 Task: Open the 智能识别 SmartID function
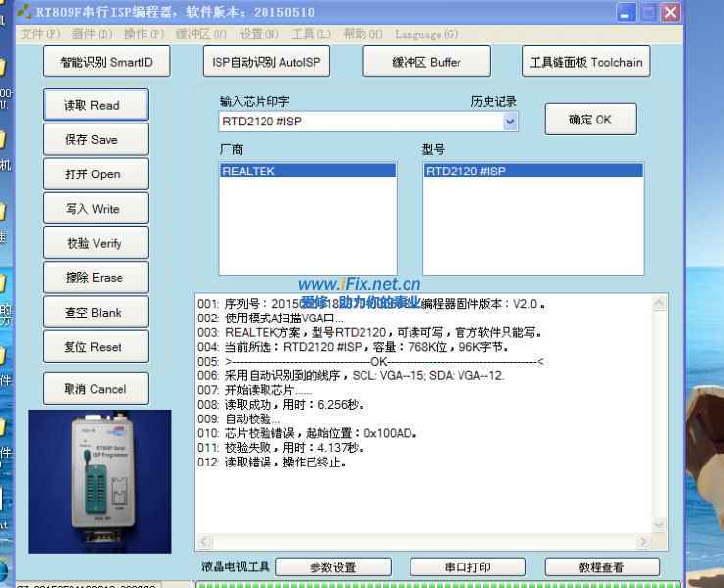[x=107, y=62]
